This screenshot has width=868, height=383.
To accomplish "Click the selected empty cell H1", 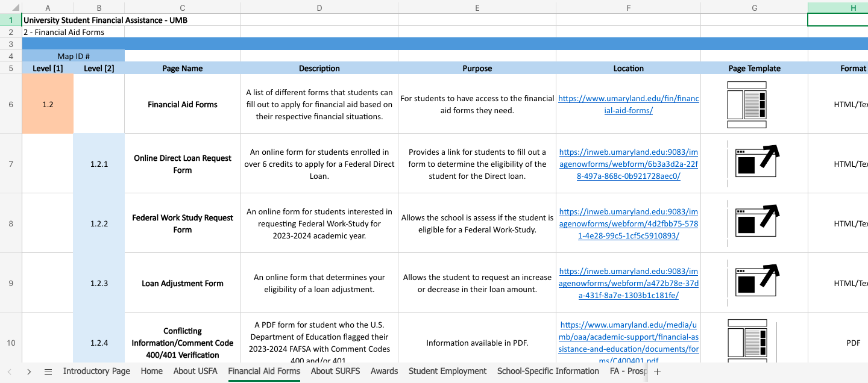I will point(838,20).
